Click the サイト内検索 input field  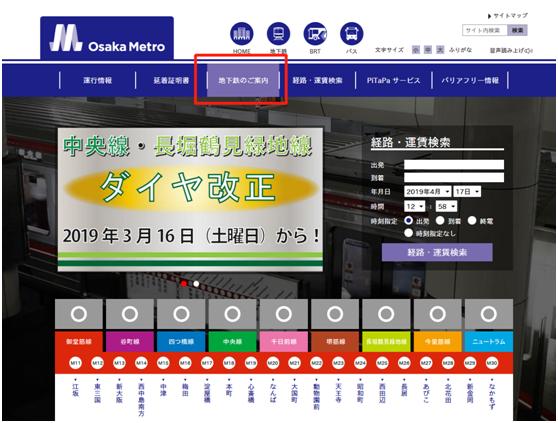(x=485, y=30)
